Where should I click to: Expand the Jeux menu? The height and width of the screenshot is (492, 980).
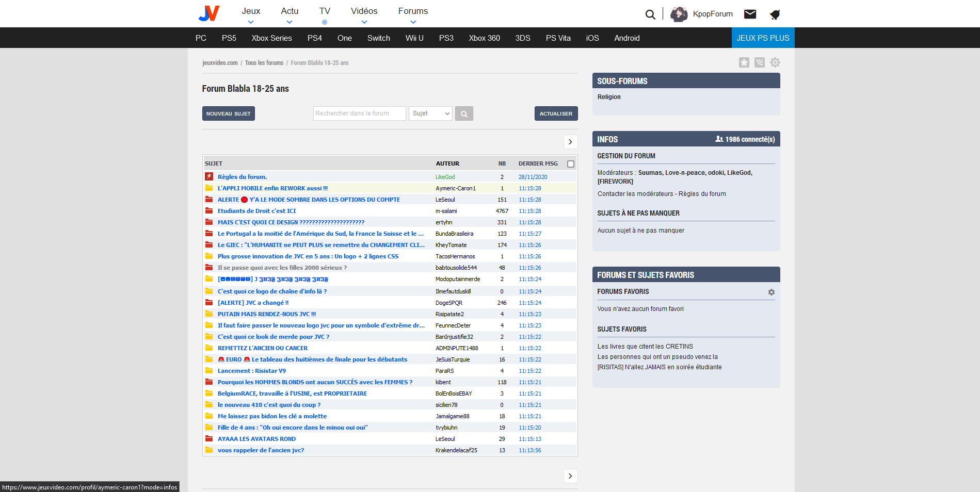click(251, 14)
